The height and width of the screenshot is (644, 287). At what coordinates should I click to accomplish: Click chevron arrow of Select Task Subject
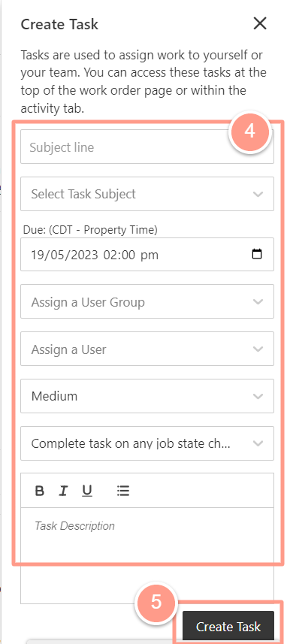258,194
